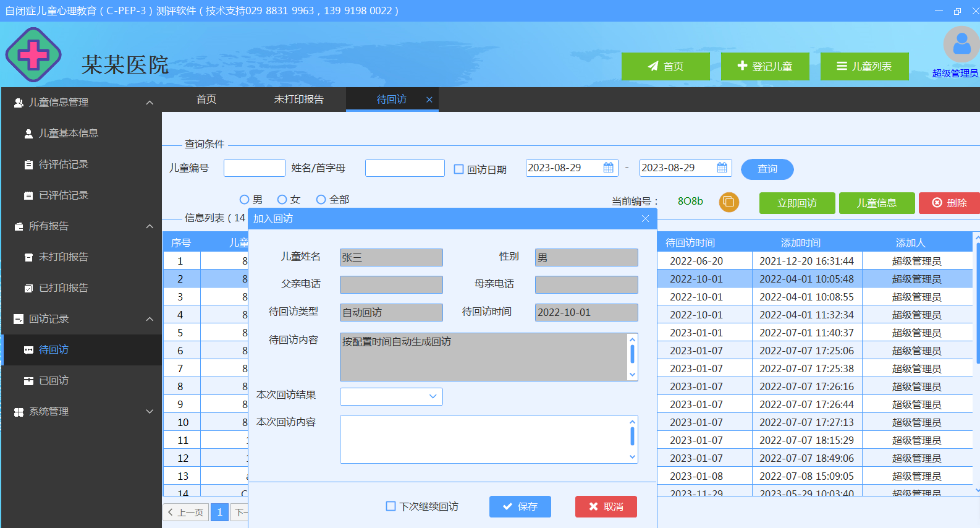Screen dimensions: 980x528
Task: Click the hospital logo icon
Action: coord(33,55)
